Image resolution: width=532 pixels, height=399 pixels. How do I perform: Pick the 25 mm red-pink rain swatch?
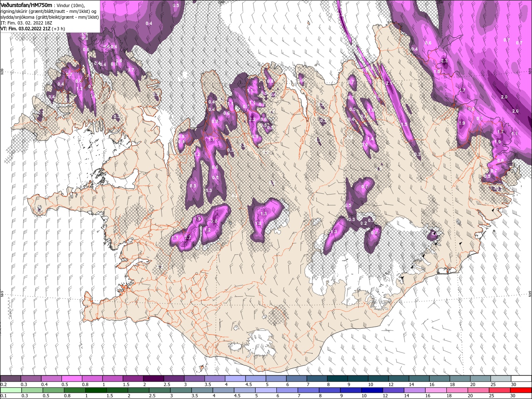(500, 390)
